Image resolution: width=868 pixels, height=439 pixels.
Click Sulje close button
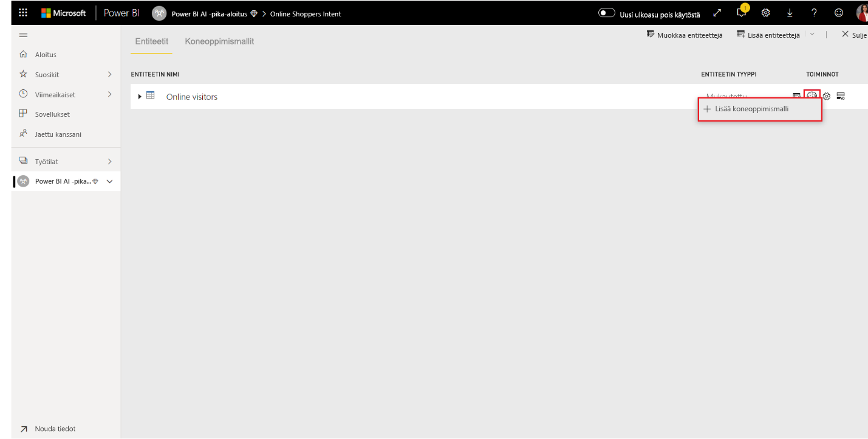[854, 35]
